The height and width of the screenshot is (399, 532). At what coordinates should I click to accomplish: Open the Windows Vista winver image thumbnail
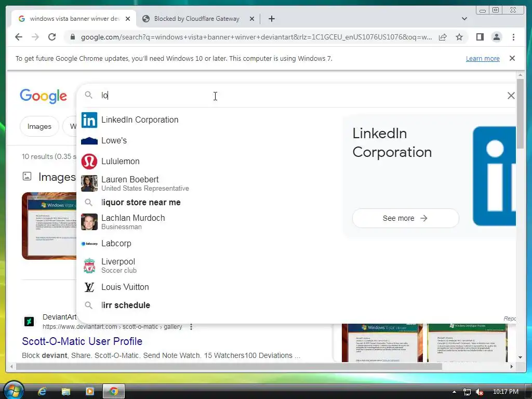(x=49, y=225)
